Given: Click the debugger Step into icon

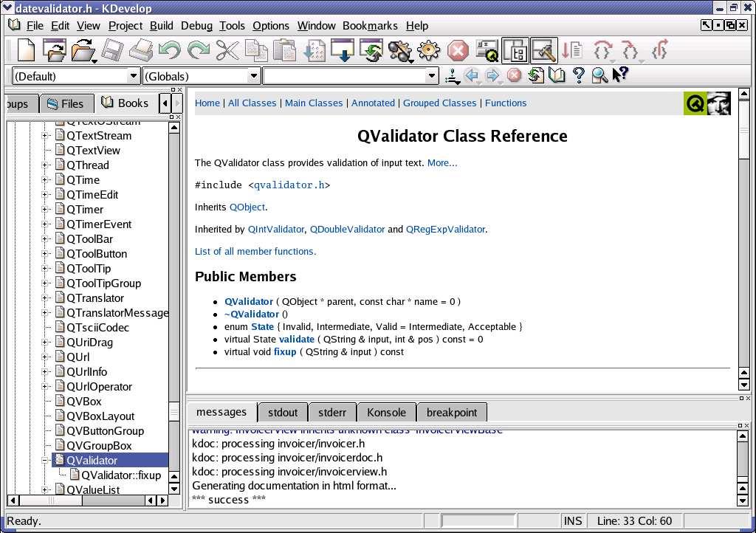Looking at the screenshot, I should (630, 50).
